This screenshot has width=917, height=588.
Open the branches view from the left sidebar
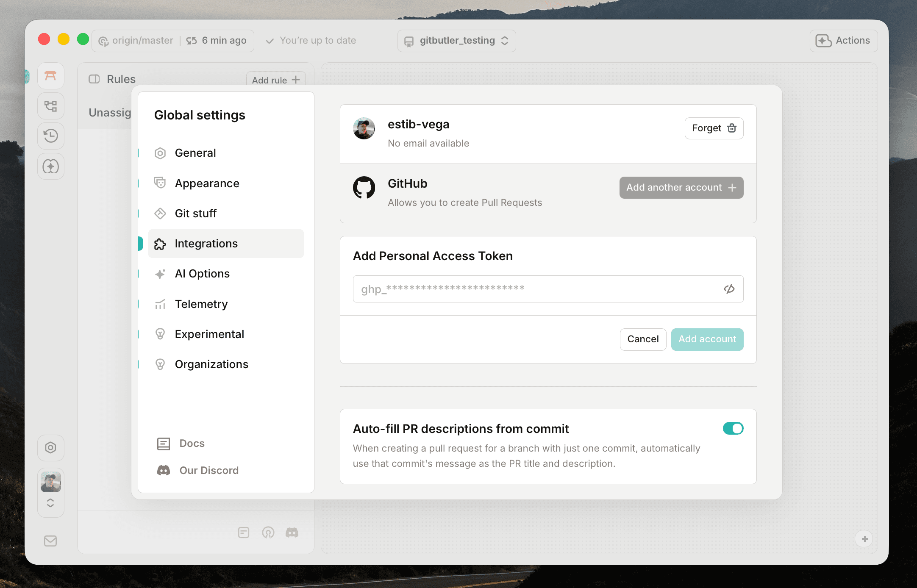[51, 106]
